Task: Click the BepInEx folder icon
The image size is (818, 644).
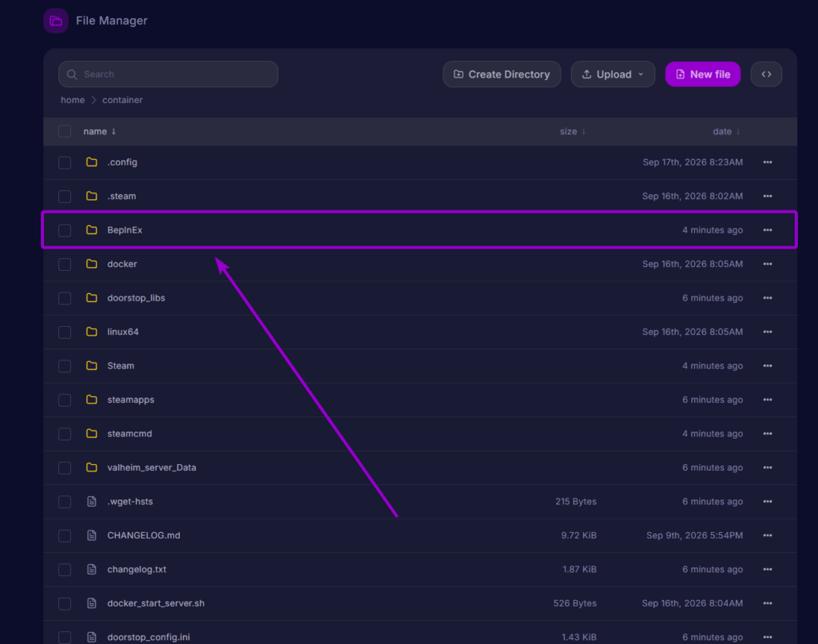Action: [92, 230]
